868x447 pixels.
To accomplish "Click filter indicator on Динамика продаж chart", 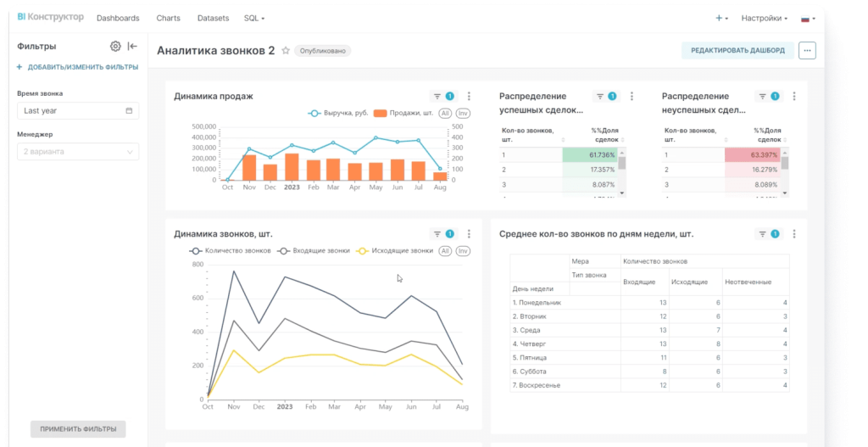I will coord(442,97).
